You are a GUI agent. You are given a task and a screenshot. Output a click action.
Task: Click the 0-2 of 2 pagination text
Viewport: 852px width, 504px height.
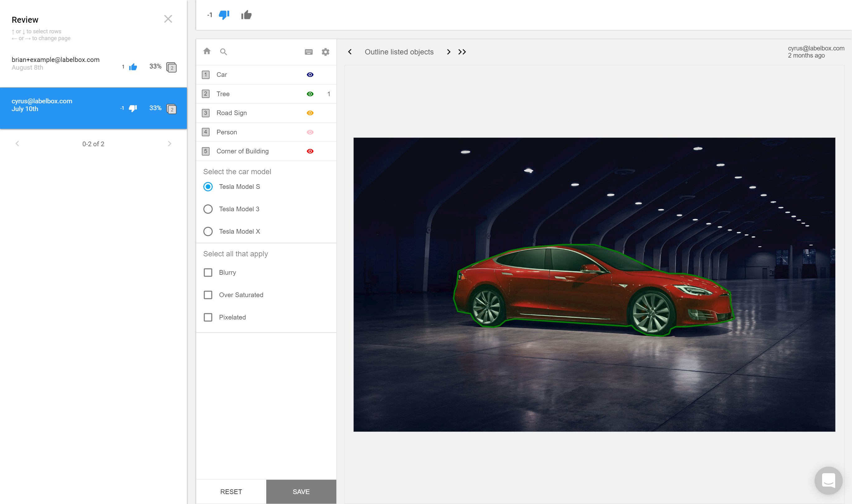click(93, 144)
